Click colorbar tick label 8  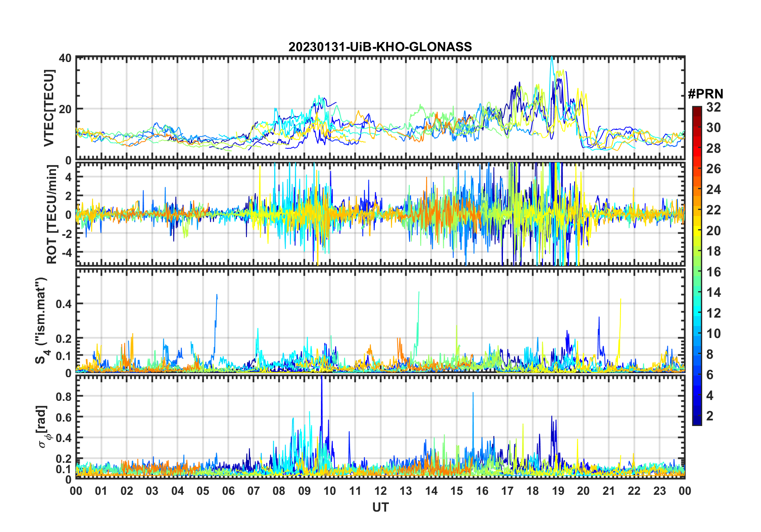[710, 354]
